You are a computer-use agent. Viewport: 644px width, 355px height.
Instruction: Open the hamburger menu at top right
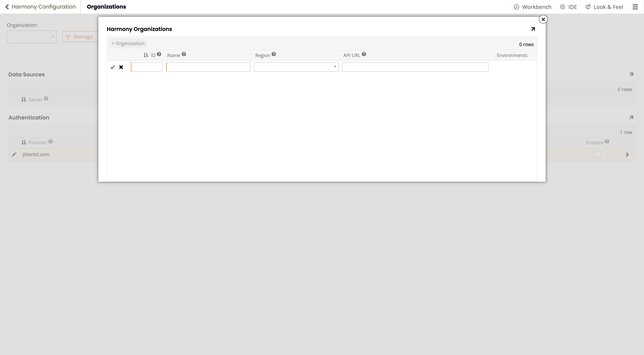635,7
